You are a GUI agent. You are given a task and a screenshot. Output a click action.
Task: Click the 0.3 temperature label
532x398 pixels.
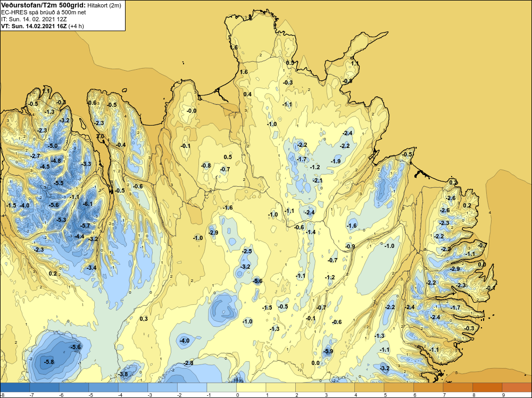[x=144, y=319]
